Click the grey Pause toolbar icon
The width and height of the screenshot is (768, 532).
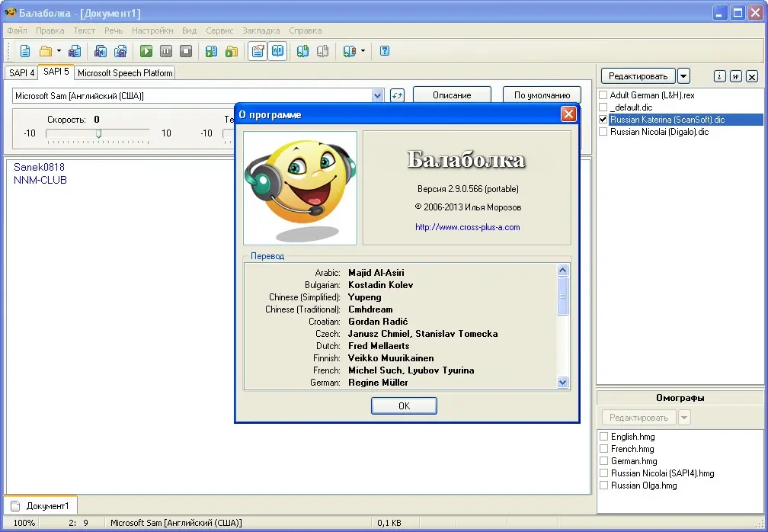166,51
